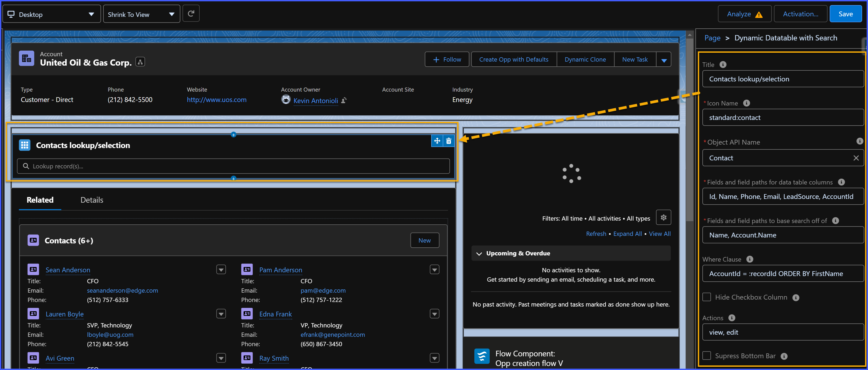Click the Flow Component icon

[x=482, y=356]
